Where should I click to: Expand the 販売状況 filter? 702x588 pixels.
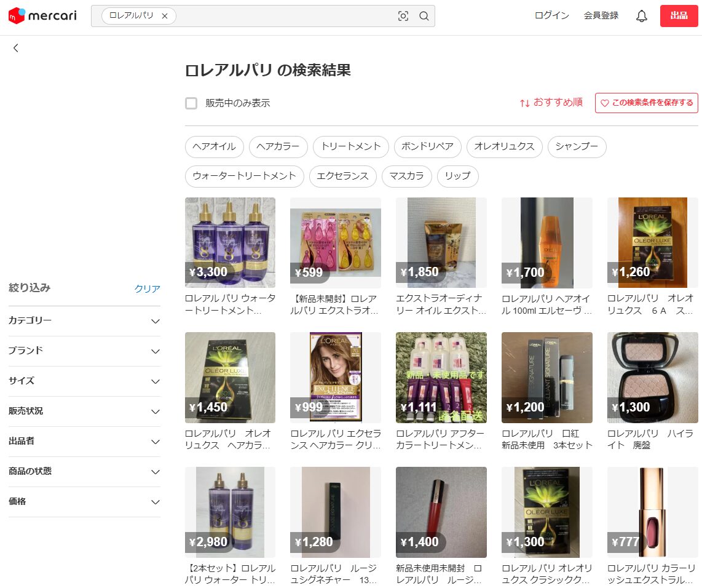[84, 411]
